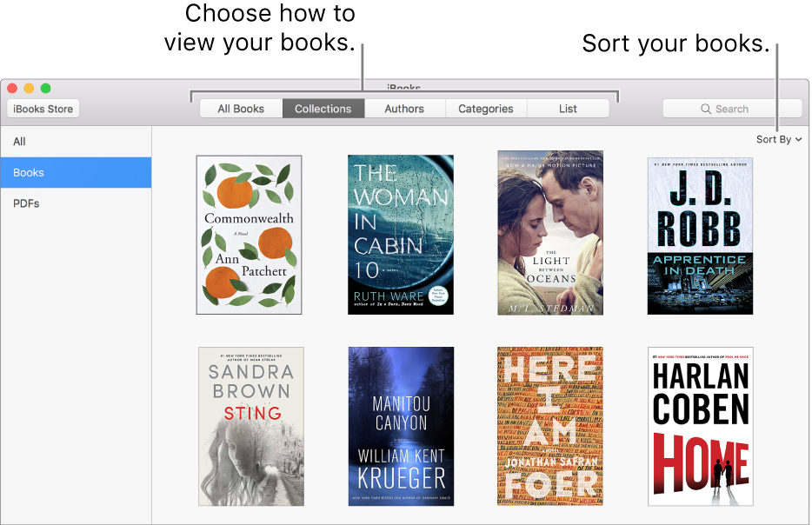The height and width of the screenshot is (525, 812).
Task: Select the Collections view tab
Action: (x=323, y=109)
